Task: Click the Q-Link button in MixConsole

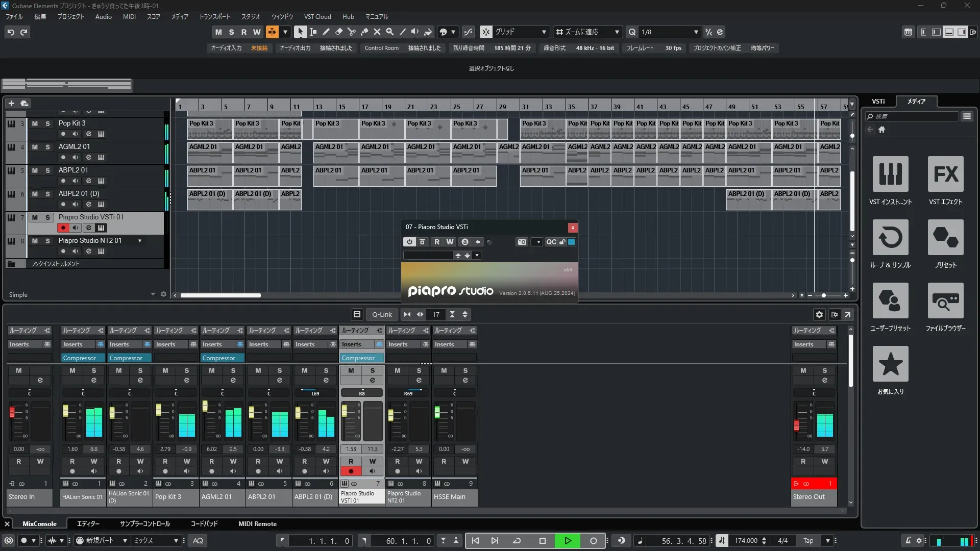Action: tap(381, 314)
